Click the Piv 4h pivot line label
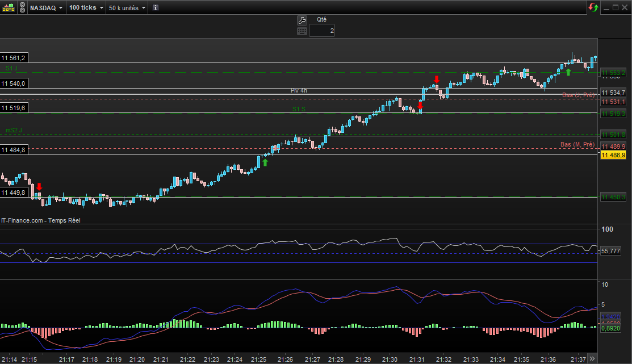The height and width of the screenshot is (364, 632). coord(299,90)
